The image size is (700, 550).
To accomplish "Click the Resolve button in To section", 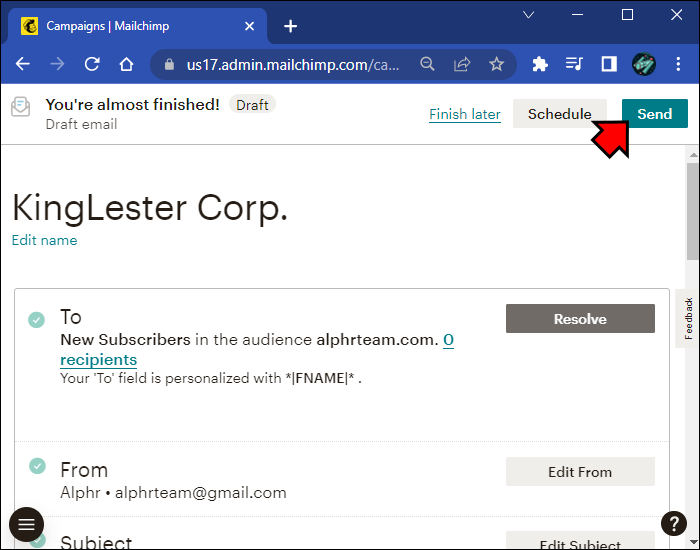I will click(x=580, y=319).
